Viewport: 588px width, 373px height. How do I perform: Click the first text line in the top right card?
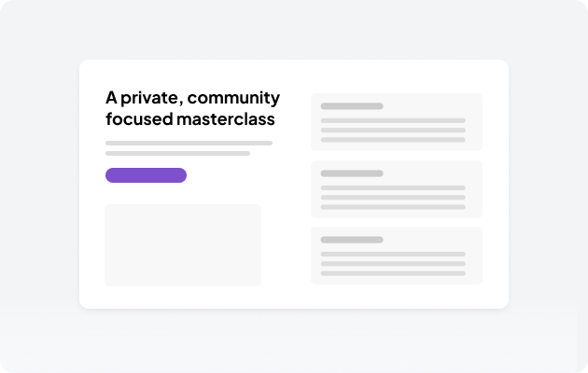click(x=393, y=120)
